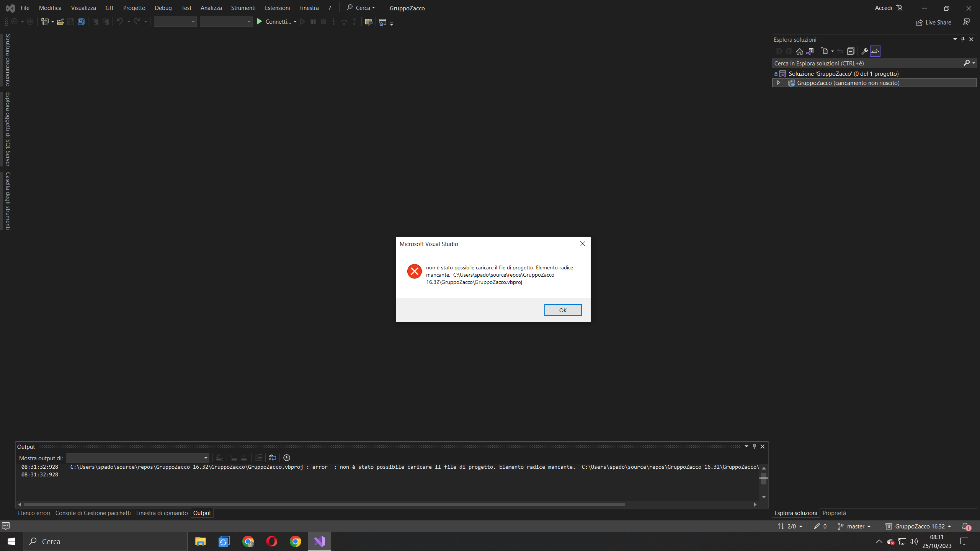The width and height of the screenshot is (980, 551).
Task: Open the Debug menu
Action: tap(163, 8)
